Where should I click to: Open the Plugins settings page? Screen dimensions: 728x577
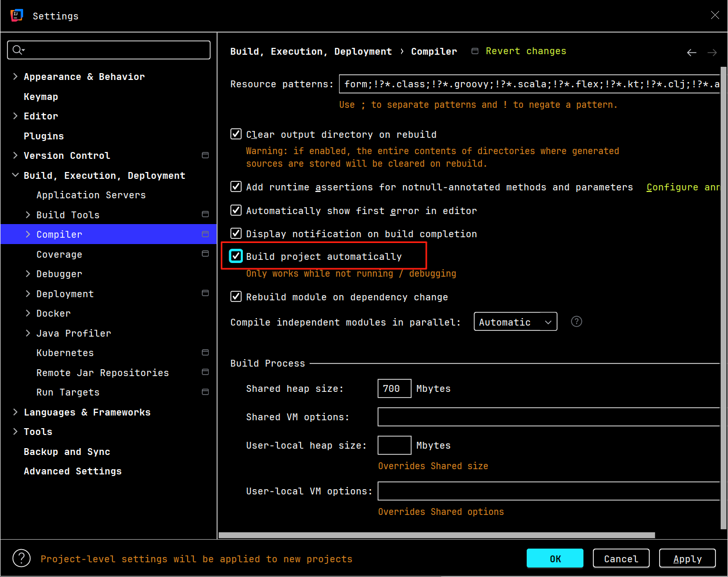point(44,136)
